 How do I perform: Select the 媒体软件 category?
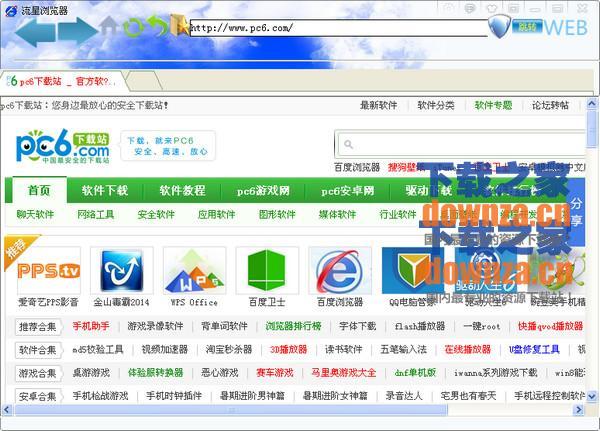338,214
